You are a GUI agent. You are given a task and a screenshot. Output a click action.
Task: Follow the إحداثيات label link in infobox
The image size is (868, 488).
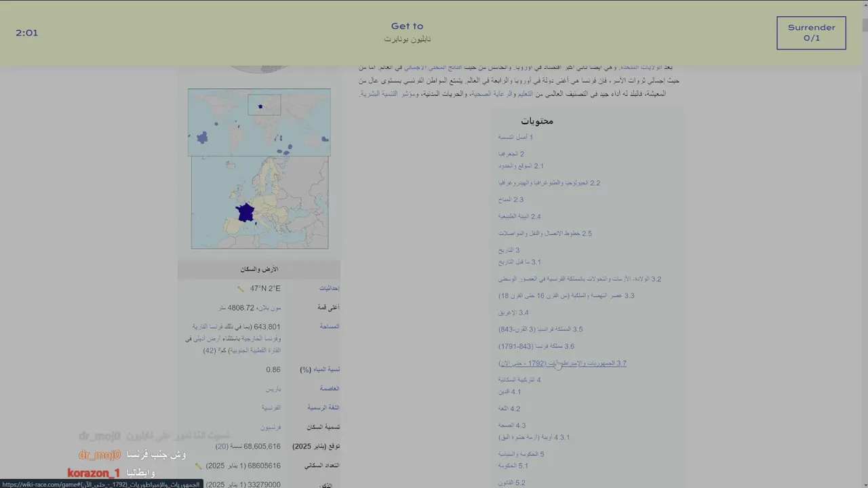click(x=330, y=289)
